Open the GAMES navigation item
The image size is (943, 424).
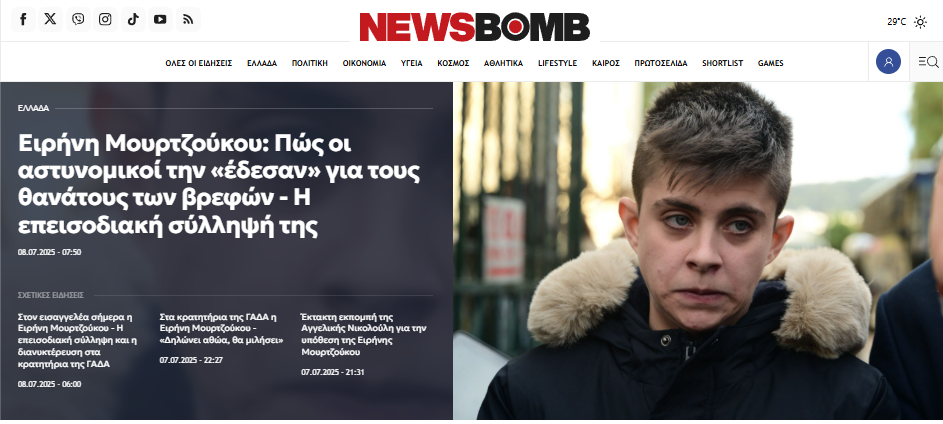point(770,63)
